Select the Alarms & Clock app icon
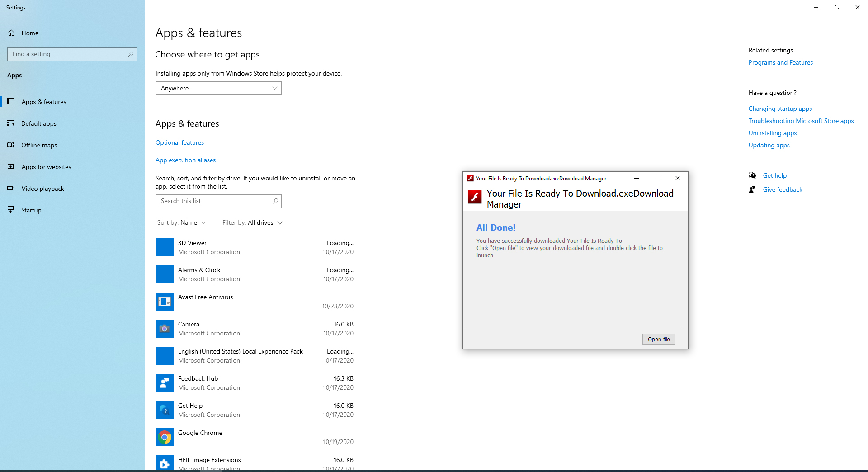 point(165,274)
